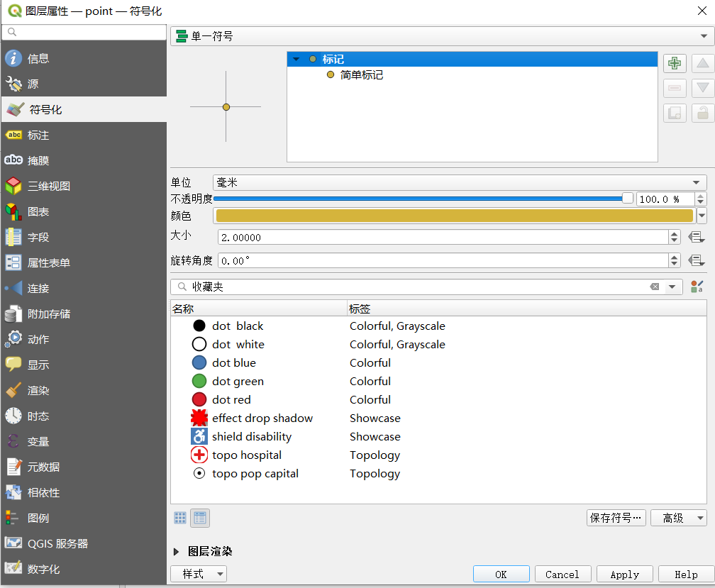
Task: Move symbol layer up with arrow icon
Action: pos(702,63)
